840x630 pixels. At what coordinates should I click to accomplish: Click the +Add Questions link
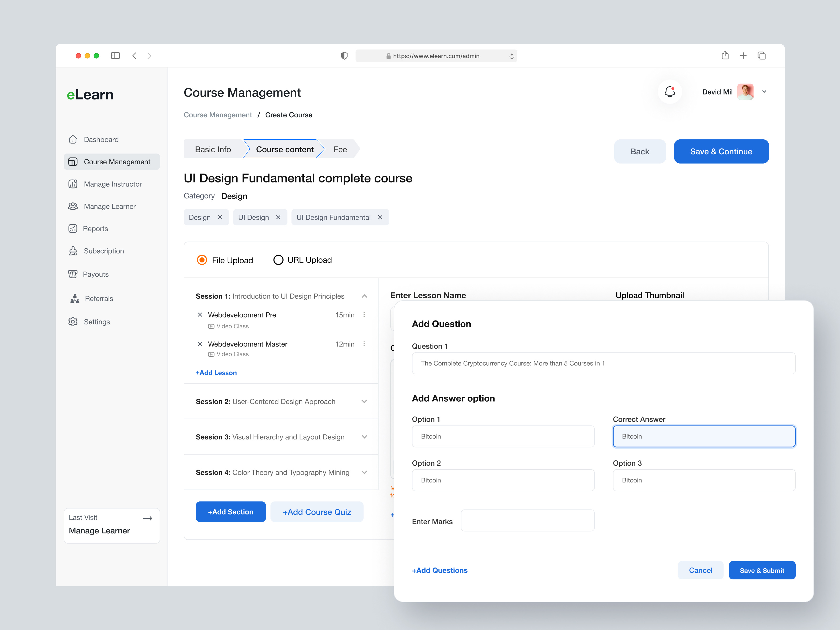[x=439, y=570]
